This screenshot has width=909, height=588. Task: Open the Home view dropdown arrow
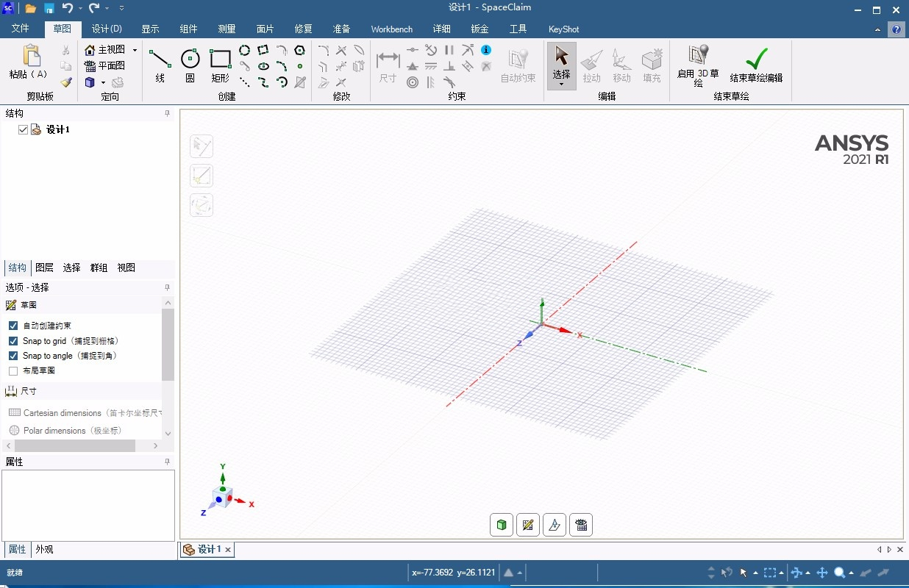(x=135, y=50)
